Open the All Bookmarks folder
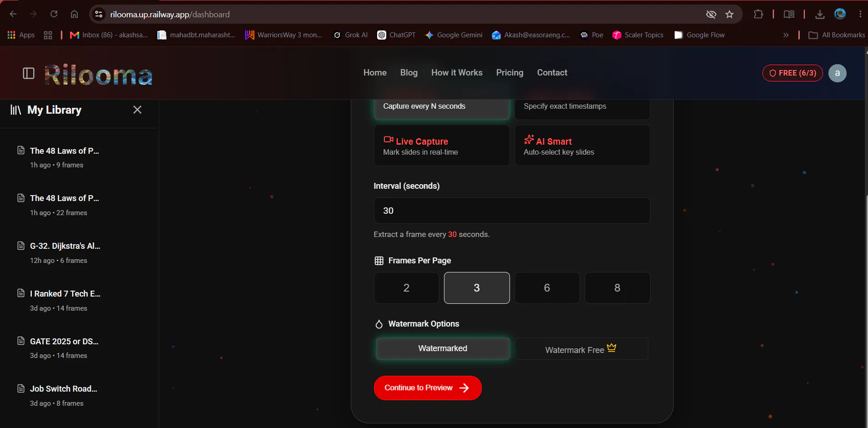This screenshot has height=428, width=868. tap(837, 35)
